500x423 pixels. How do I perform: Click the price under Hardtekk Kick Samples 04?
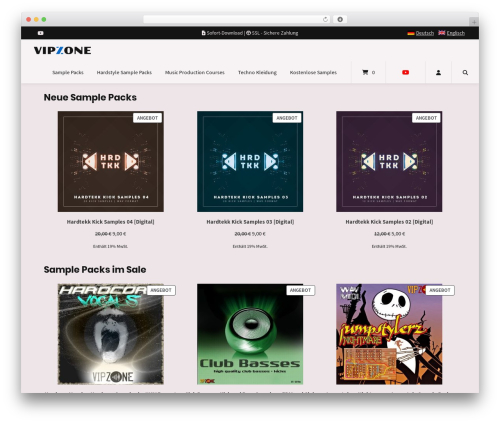(110, 234)
